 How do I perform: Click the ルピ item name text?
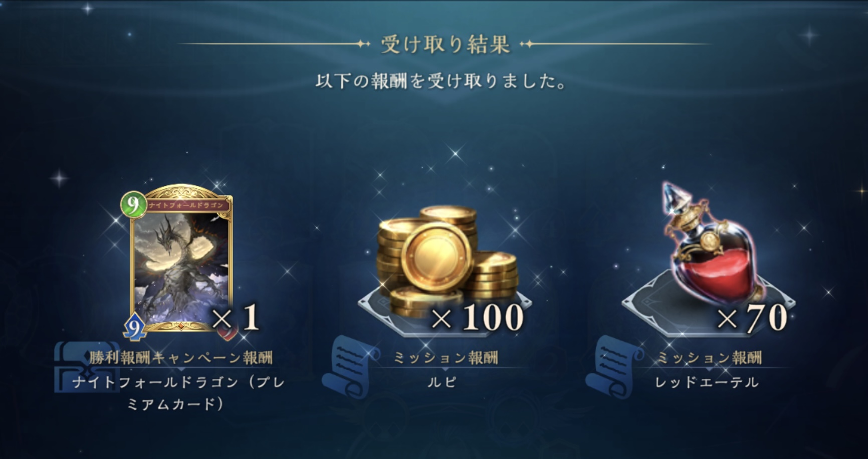(x=443, y=382)
